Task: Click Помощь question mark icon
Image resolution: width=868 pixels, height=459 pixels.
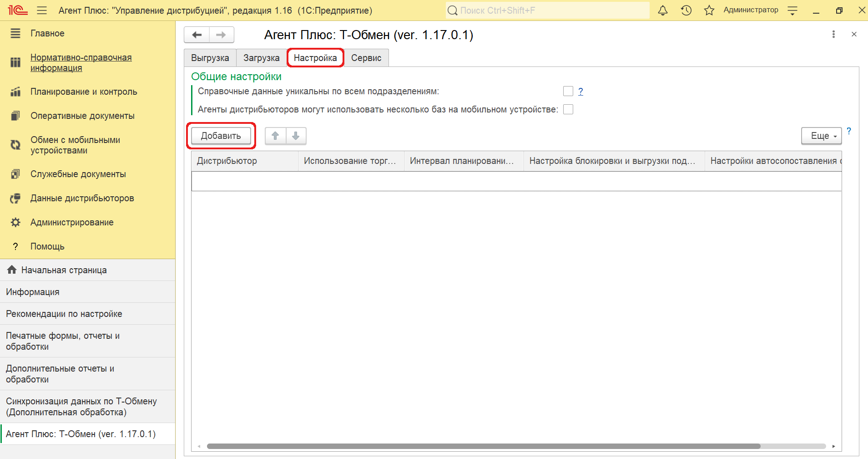Action: (15, 246)
